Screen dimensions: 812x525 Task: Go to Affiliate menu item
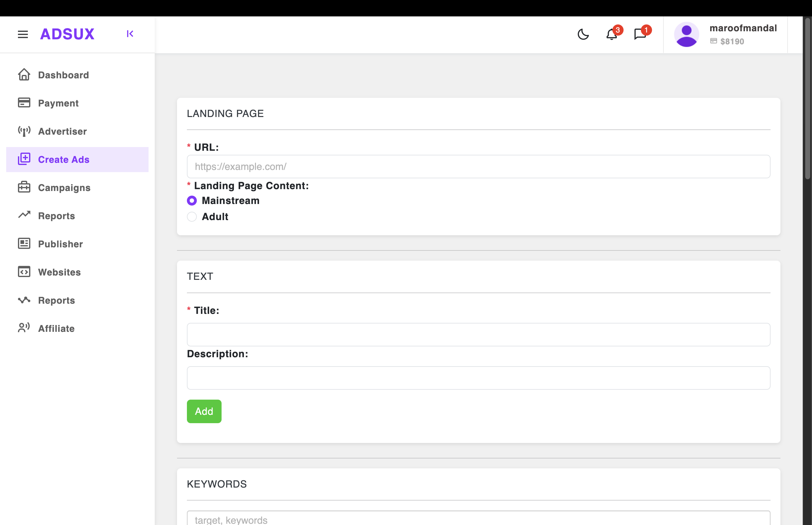tap(56, 328)
